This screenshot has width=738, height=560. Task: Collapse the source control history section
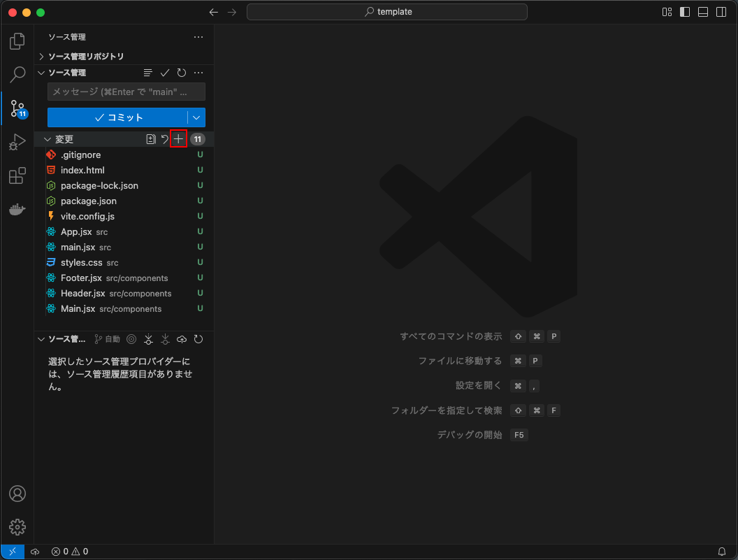41,339
